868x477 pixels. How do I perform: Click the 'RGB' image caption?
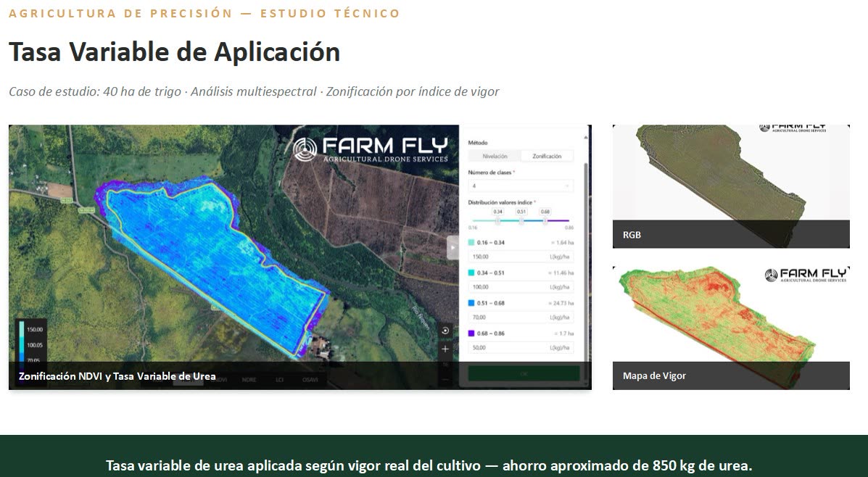click(x=632, y=235)
